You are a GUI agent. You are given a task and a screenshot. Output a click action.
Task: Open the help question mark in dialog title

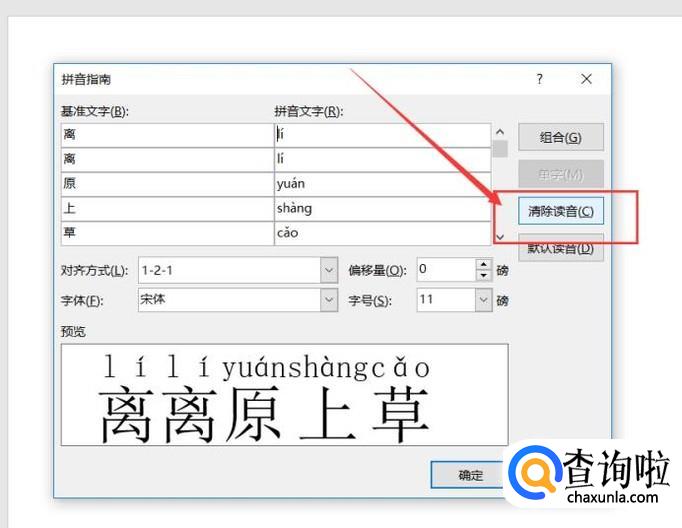pos(539,79)
